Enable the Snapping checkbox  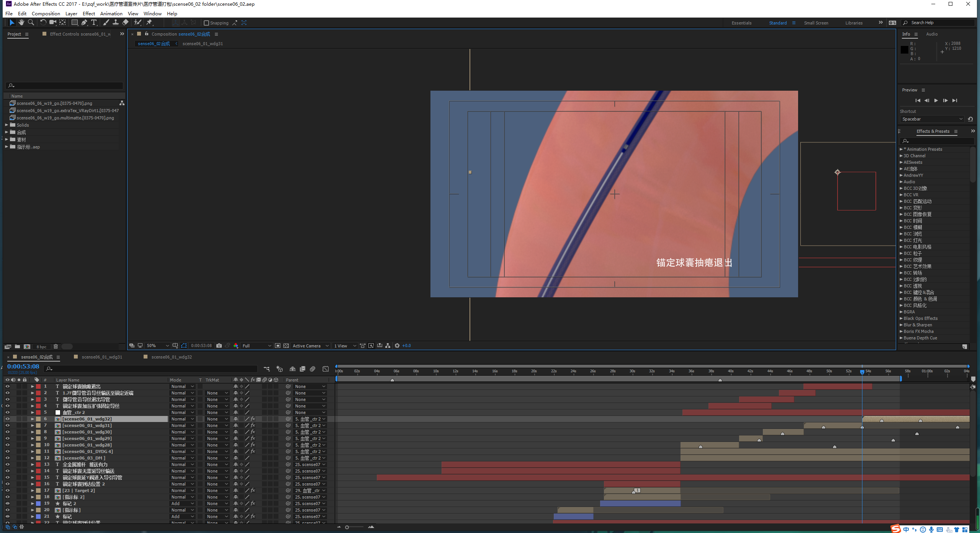[x=206, y=23]
